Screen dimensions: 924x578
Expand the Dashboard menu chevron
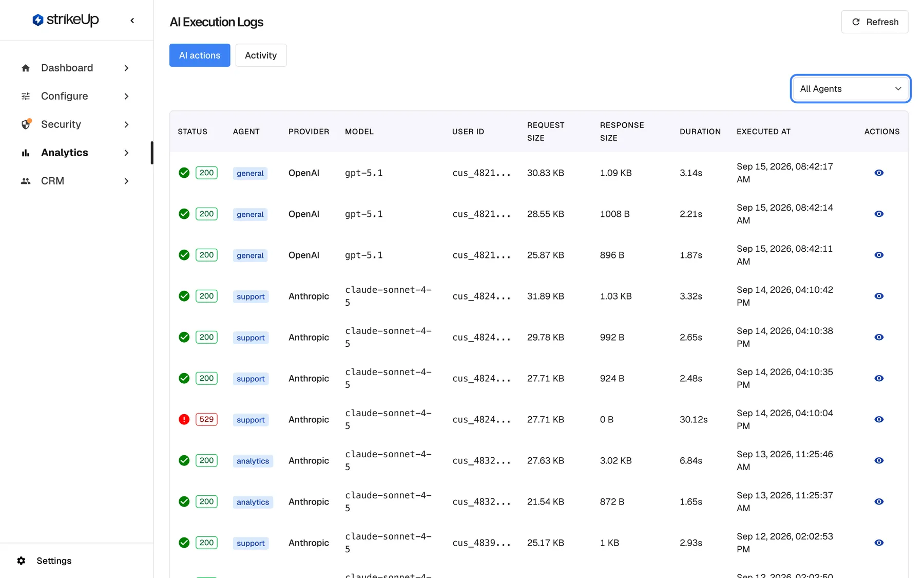(126, 68)
